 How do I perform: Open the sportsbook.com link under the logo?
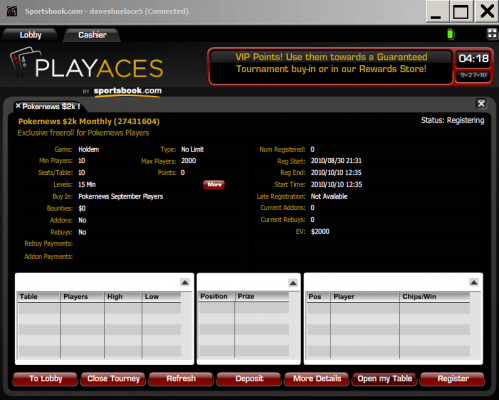click(x=127, y=91)
